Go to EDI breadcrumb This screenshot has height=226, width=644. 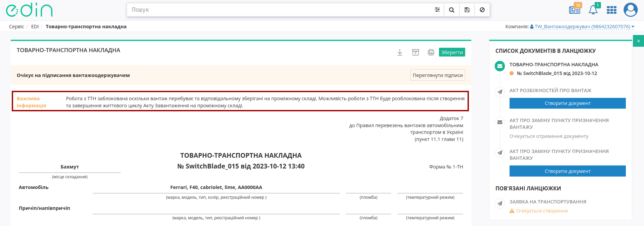pos(35,27)
